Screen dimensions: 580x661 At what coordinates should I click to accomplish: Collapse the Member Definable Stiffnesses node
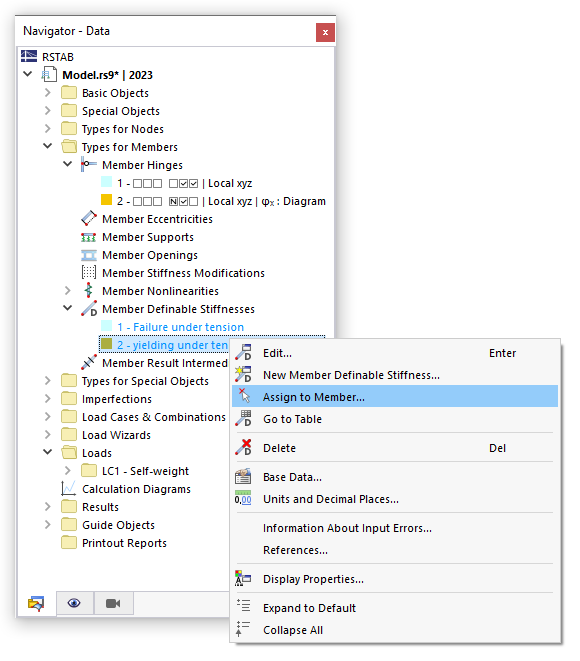67,308
